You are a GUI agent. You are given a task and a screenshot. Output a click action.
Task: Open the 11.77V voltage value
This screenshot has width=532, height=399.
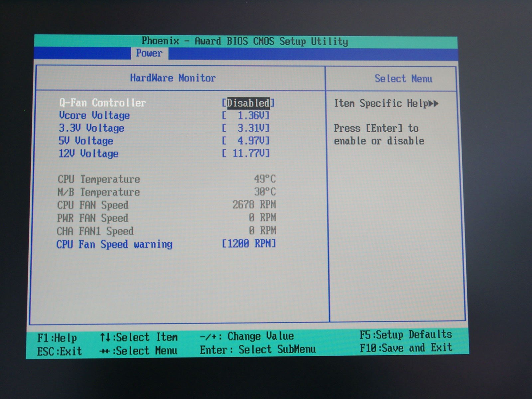point(246,153)
